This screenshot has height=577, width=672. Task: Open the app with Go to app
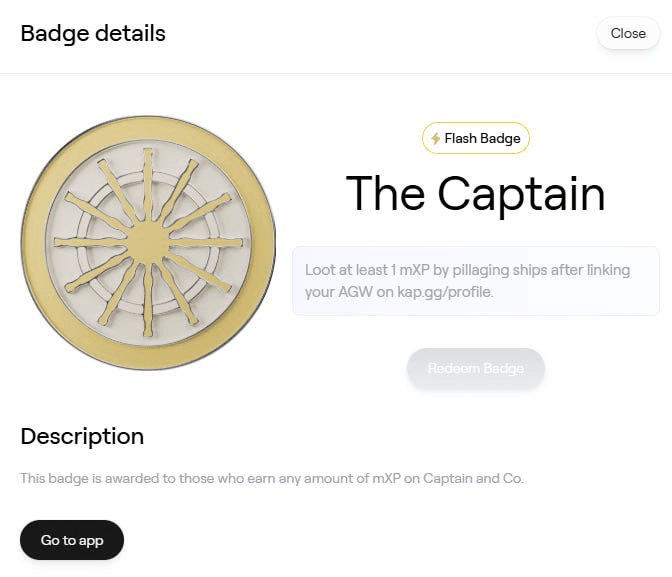click(72, 540)
